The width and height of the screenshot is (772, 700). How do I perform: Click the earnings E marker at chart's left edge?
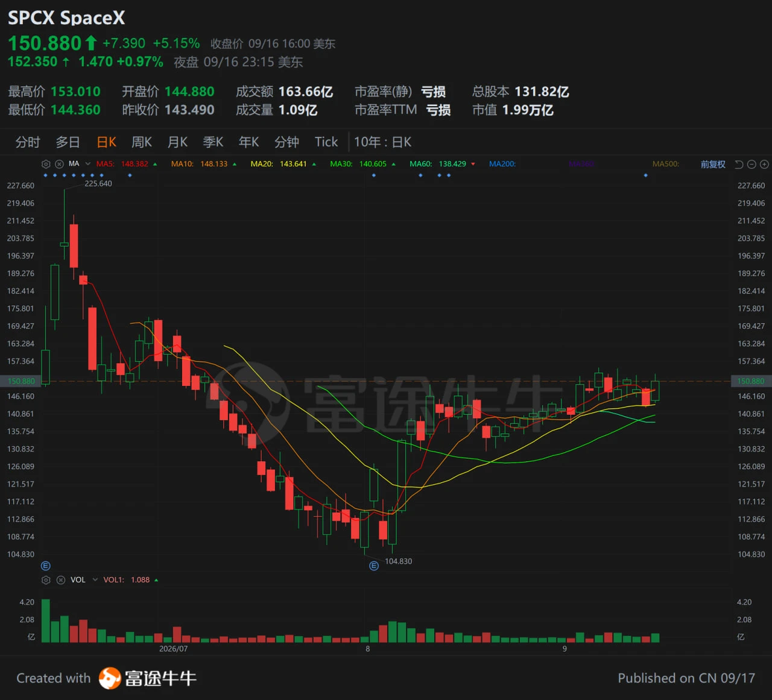click(x=46, y=566)
